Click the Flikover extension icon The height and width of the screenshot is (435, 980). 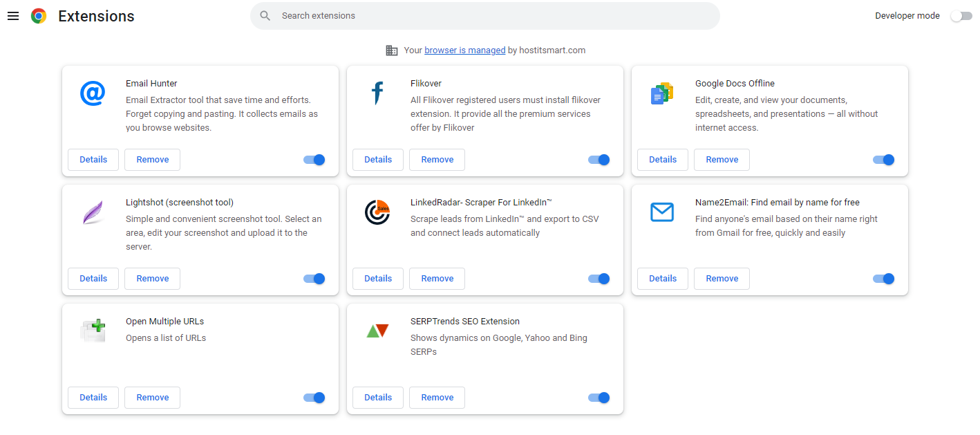377,93
